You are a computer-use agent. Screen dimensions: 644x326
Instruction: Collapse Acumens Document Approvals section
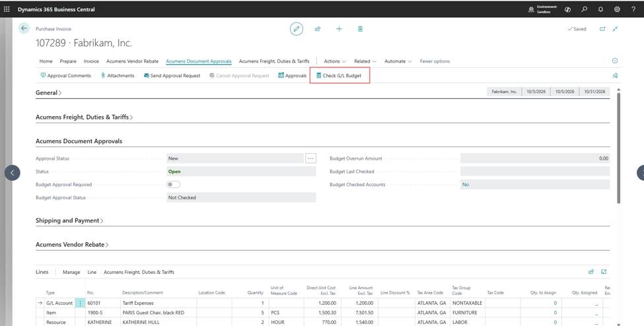(79, 141)
